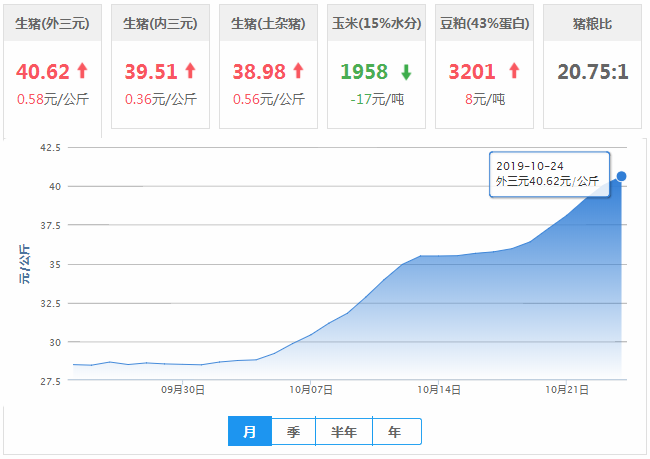The height and width of the screenshot is (459, 650).
Task: Click the 39.51 price value
Action: click(x=151, y=72)
